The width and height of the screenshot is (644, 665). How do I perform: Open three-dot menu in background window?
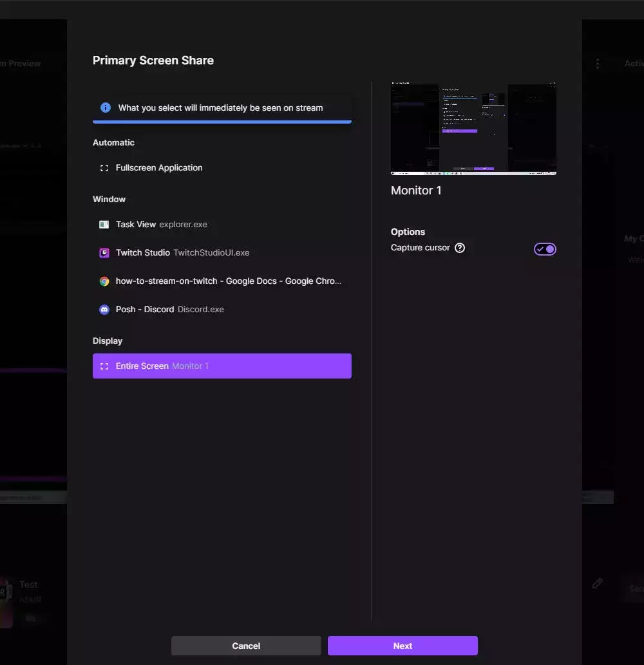pyautogui.click(x=598, y=64)
